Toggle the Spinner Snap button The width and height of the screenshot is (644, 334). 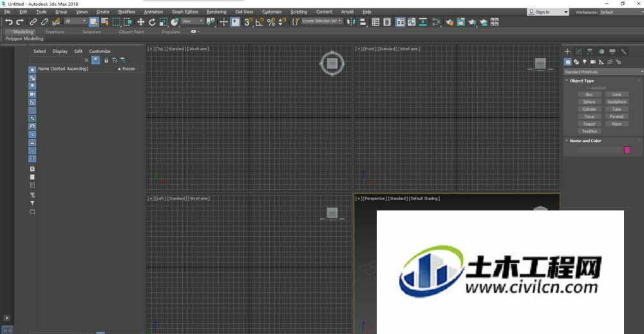(282, 22)
